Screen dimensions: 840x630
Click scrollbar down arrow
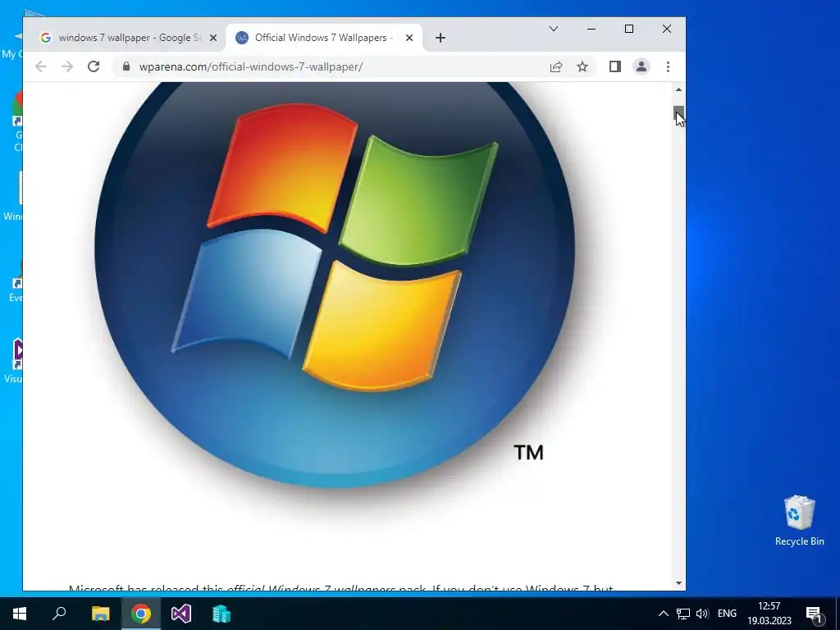[x=678, y=583]
